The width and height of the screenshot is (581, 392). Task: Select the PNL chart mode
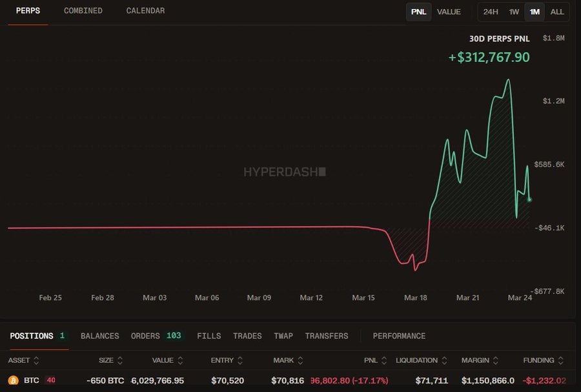click(419, 12)
